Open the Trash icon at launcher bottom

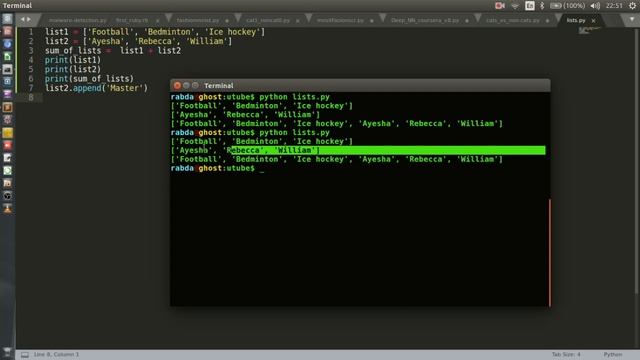[x=7, y=353]
